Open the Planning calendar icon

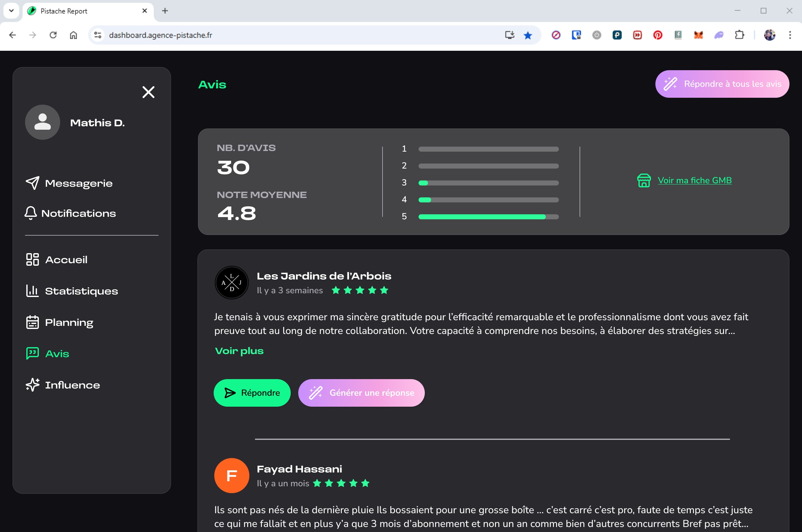pyautogui.click(x=33, y=322)
